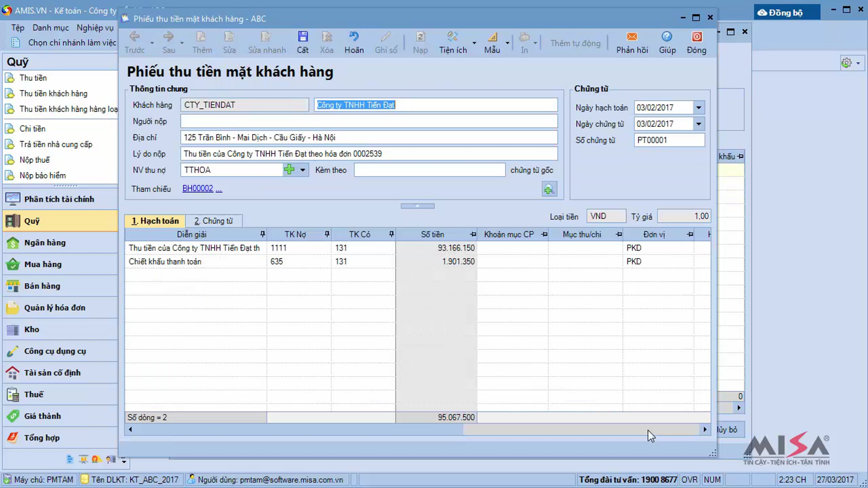This screenshot has height=488, width=868.
Task: Open the Ngày chứng từ date dropdown
Action: (699, 124)
